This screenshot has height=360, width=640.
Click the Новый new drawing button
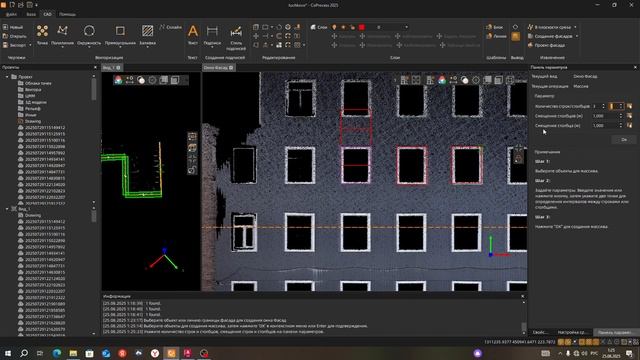(13, 27)
